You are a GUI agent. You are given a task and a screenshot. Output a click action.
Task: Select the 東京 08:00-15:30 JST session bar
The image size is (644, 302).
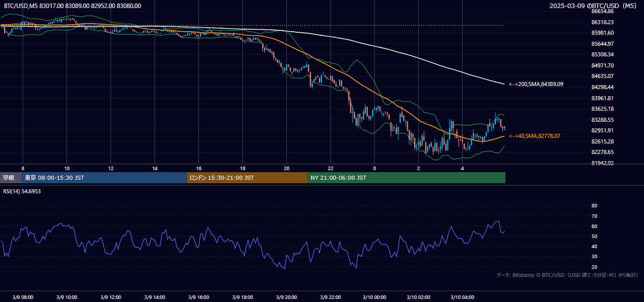pyautogui.click(x=104, y=178)
